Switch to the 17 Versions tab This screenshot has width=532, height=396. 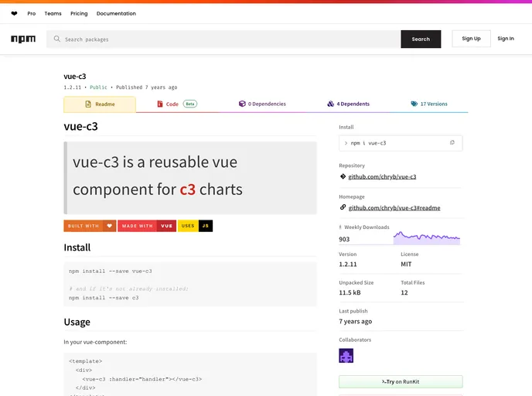coord(429,104)
